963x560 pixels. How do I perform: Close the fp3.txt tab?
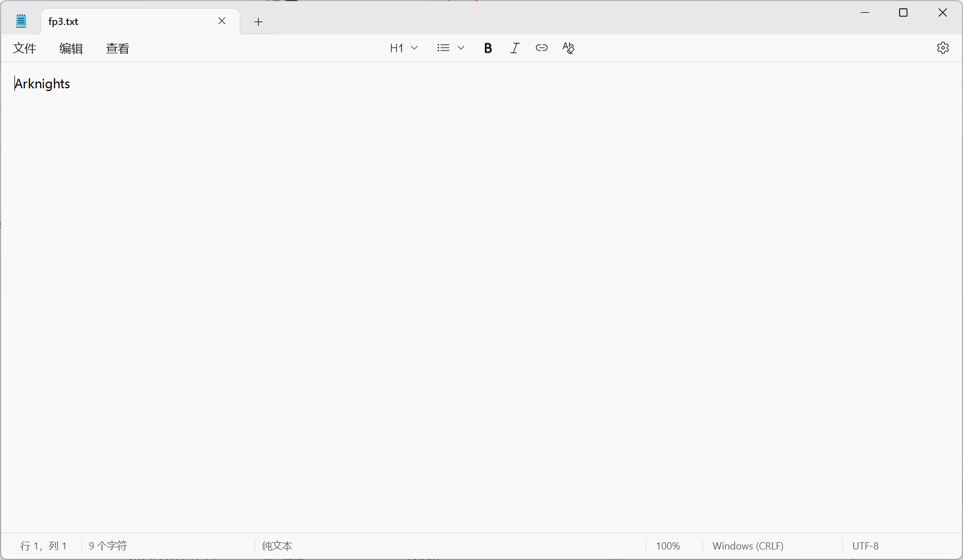coord(222,21)
